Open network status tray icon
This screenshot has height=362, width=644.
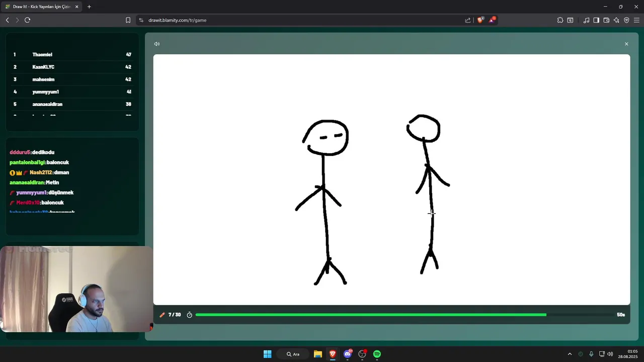[x=602, y=354]
